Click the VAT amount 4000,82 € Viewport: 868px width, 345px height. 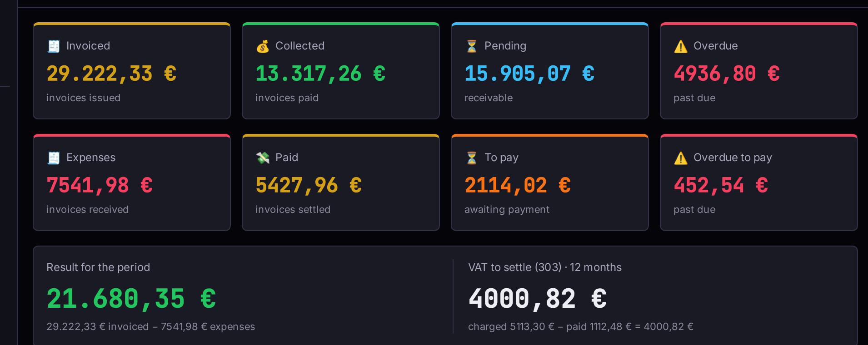538,299
